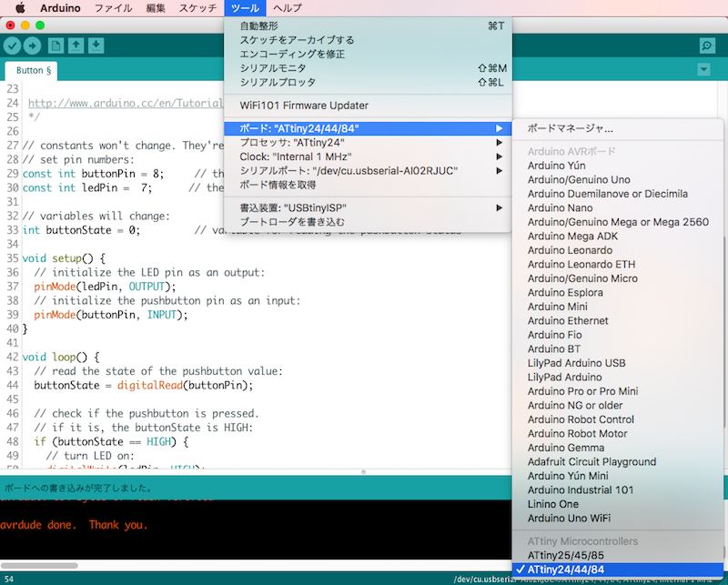This screenshot has height=585, width=728.
Task: Select Arduino Fio board
Action: (618, 335)
